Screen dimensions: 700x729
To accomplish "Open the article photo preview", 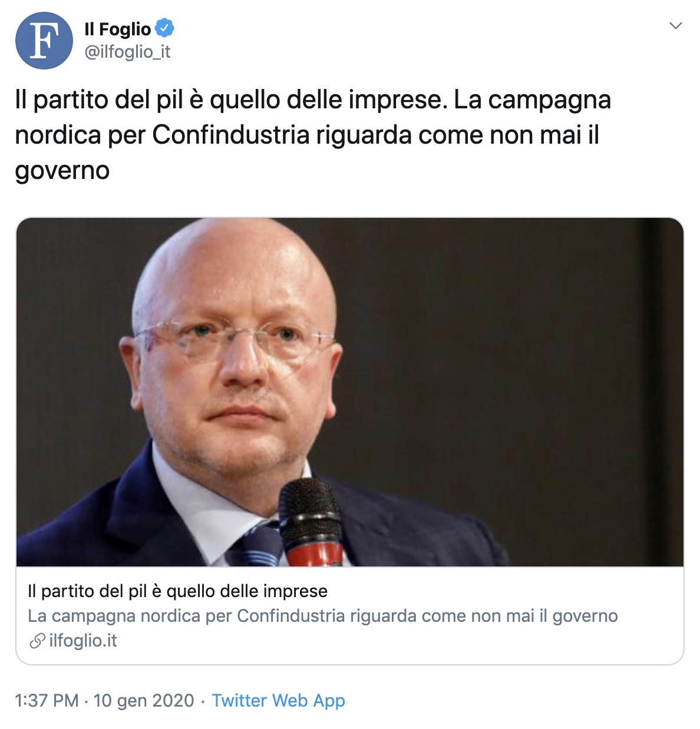I will tap(350, 392).
